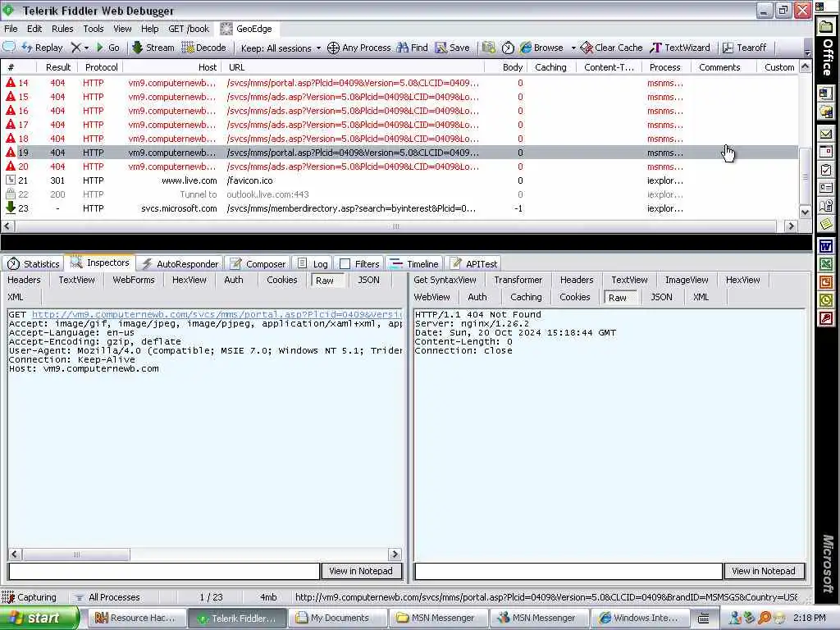Select response ImageView tab
The image size is (840, 630).
687,280
